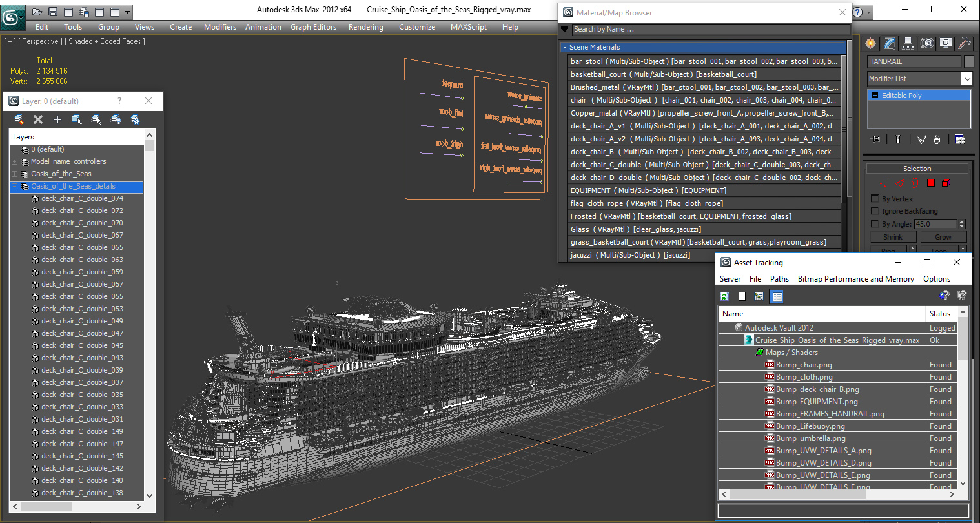Open the Create command panel tab

point(871,43)
